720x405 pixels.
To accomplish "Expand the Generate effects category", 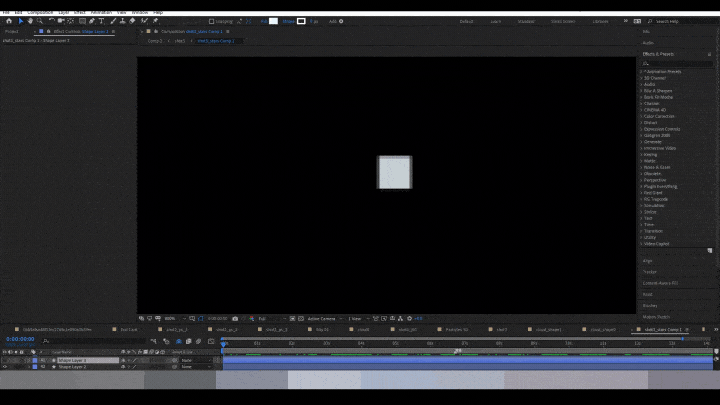I will [x=642, y=142].
